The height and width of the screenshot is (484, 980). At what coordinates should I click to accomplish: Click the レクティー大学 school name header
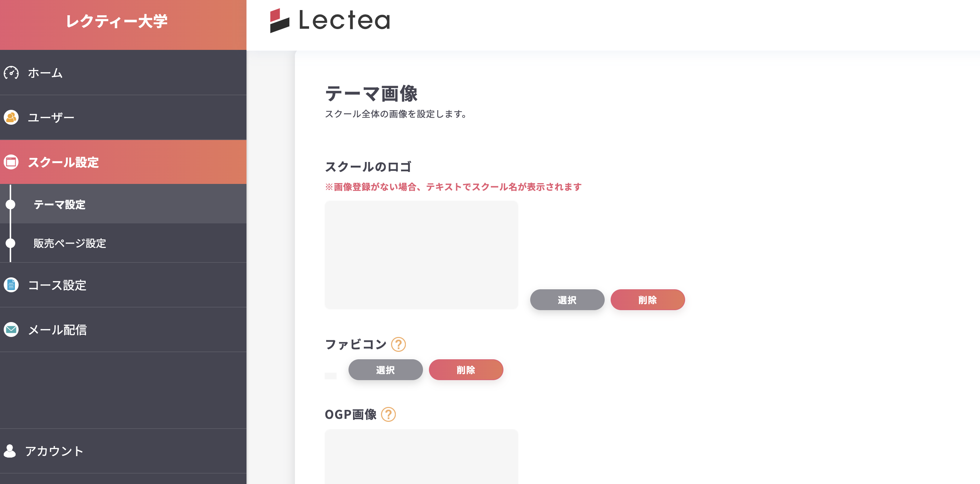(117, 21)
